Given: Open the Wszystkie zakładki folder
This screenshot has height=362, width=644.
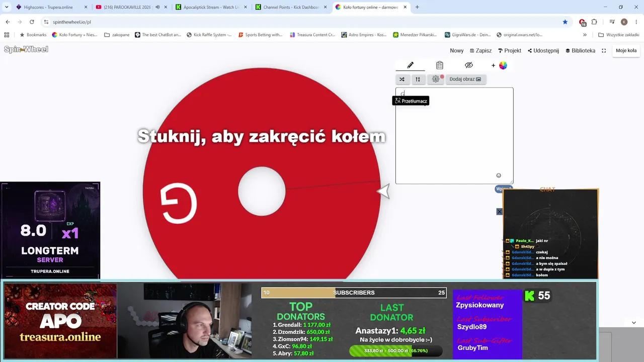Looking at the screenshot, I should point(619,35).
